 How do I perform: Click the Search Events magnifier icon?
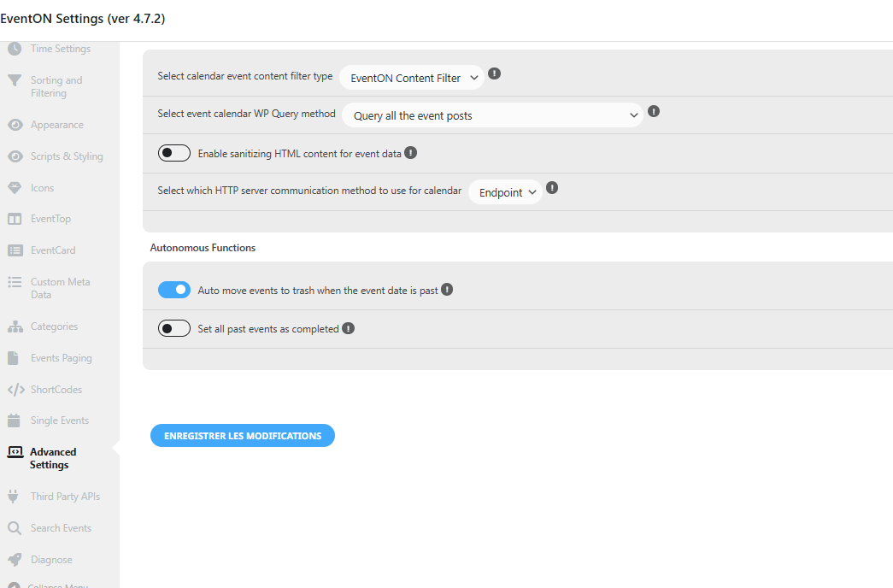[15, 528]
